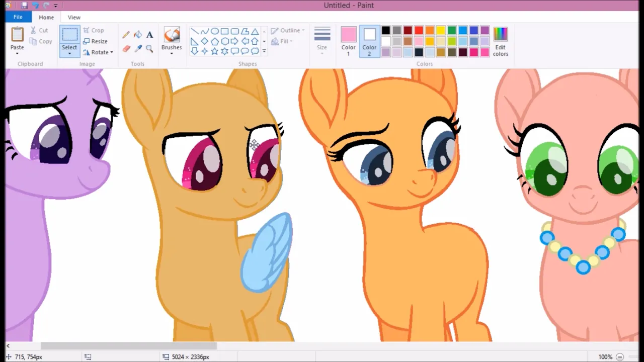The image size is (644, 362).
Task: Click the rectangular Select tool icon
Action: [x=69, y=35]
